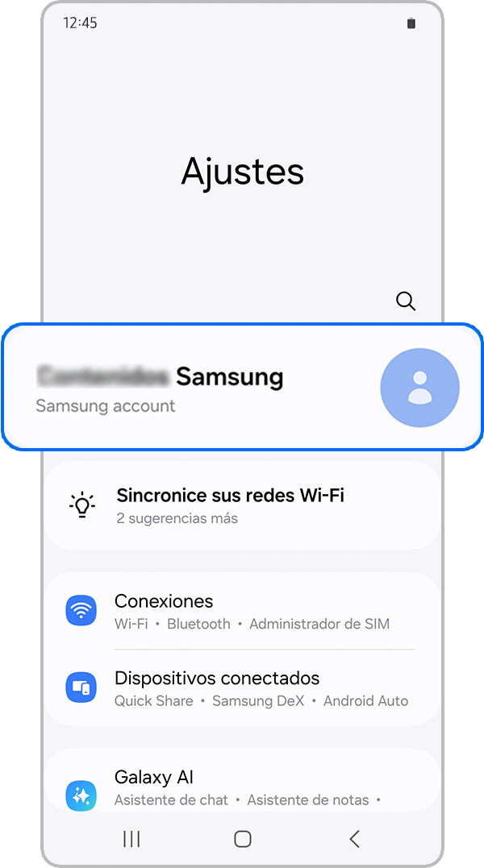Image resolution: width=484 pixels, height=868 pixels.
Task: Tap the back navigation arrow
Action: (x=354, y=839)
